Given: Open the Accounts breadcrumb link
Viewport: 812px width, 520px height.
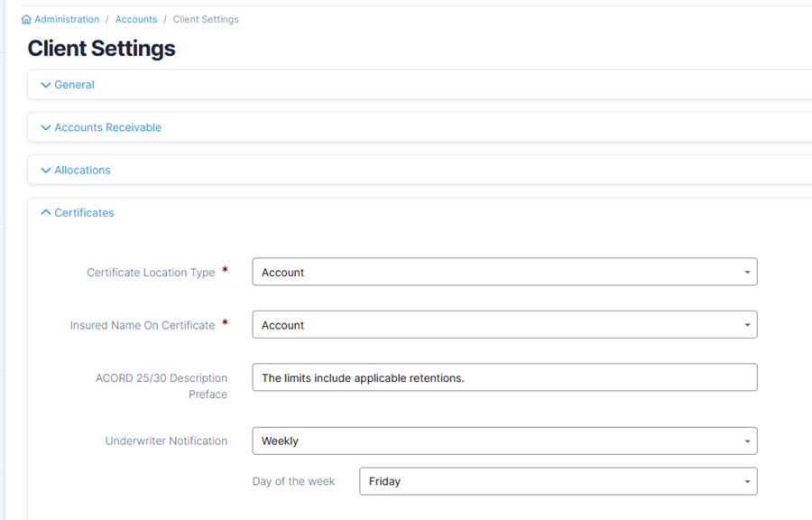Looking at the screenshot, I should [136, 19].
